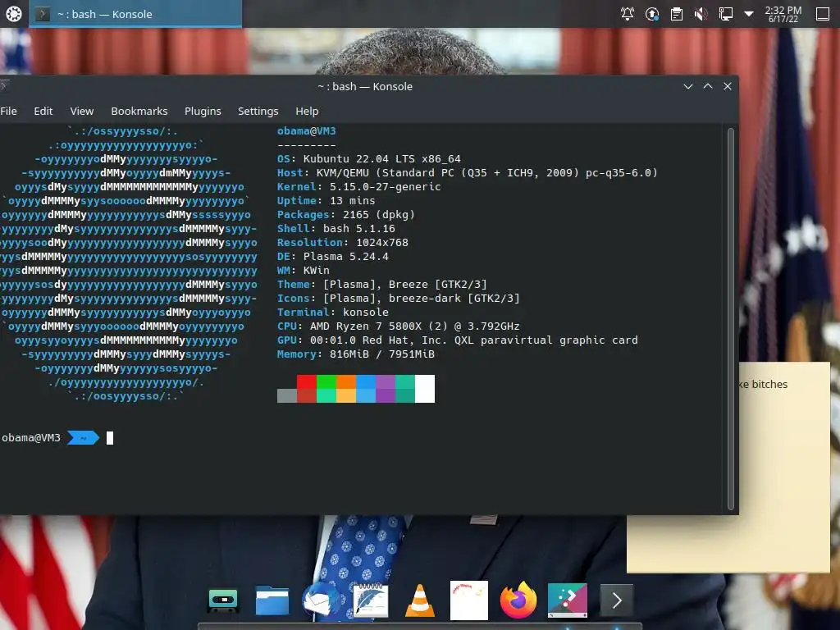Open the feather text editor in dock
Screen dimensions: 840x630
(x=370, y=600)
